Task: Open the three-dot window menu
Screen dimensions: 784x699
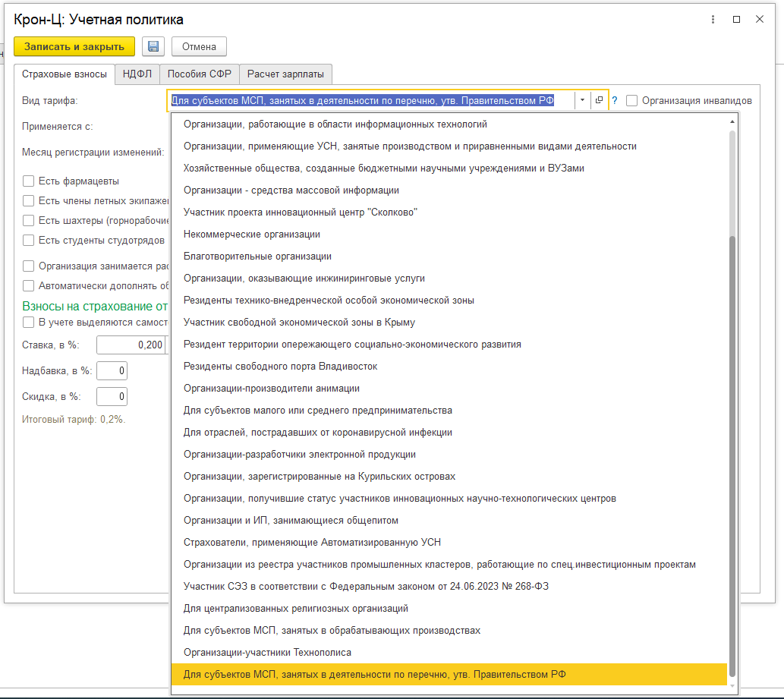Action: pyautogui.click(x=712, y=19)
